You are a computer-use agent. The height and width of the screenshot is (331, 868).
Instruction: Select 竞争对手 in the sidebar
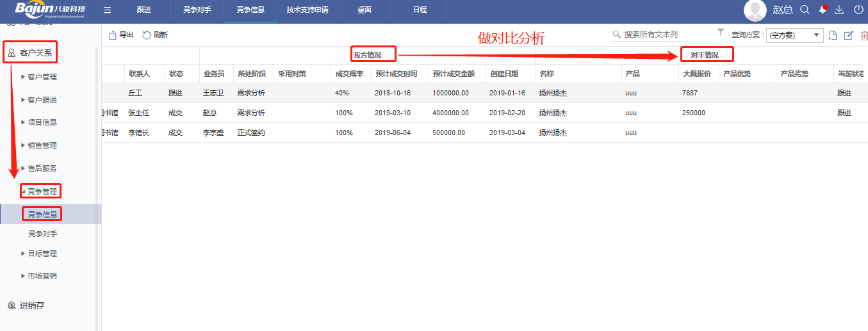pos(42,234)
